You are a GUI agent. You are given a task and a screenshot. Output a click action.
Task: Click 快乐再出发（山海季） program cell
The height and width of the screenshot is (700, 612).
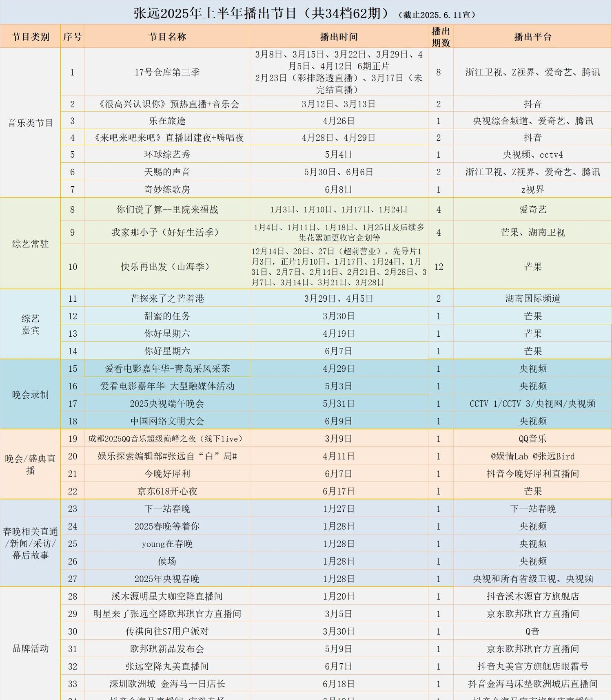pos(167,267)
